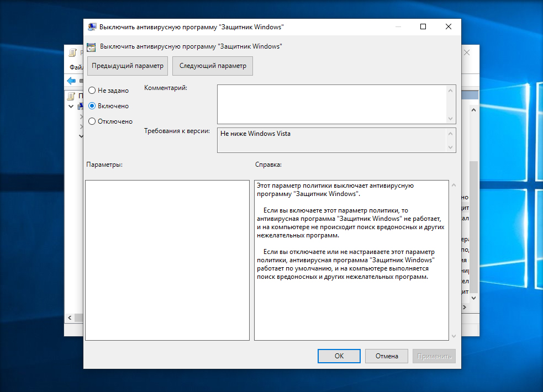The image size is (543, 392).
Task: Click the scroll icon at the editor tree root
Action: (x=71, y=96)
